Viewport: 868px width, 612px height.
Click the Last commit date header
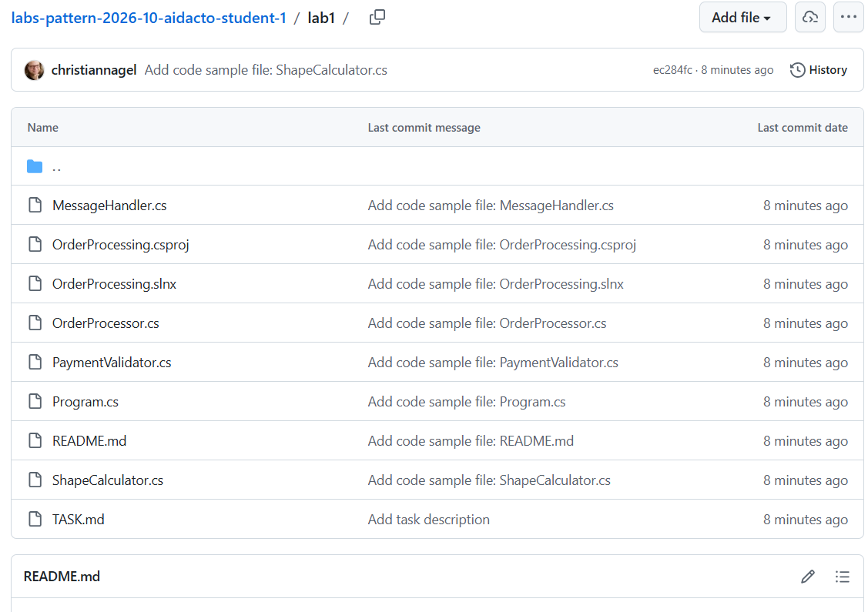[x=803, y=127]
